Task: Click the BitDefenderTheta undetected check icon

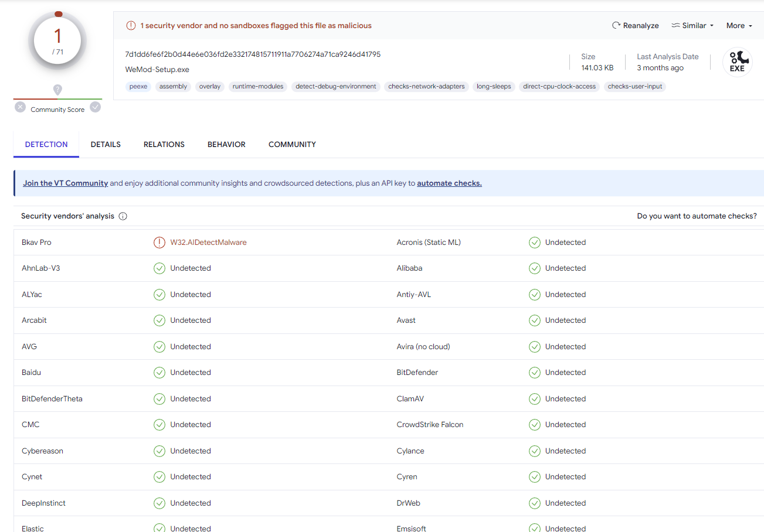Action: (159, 399)
